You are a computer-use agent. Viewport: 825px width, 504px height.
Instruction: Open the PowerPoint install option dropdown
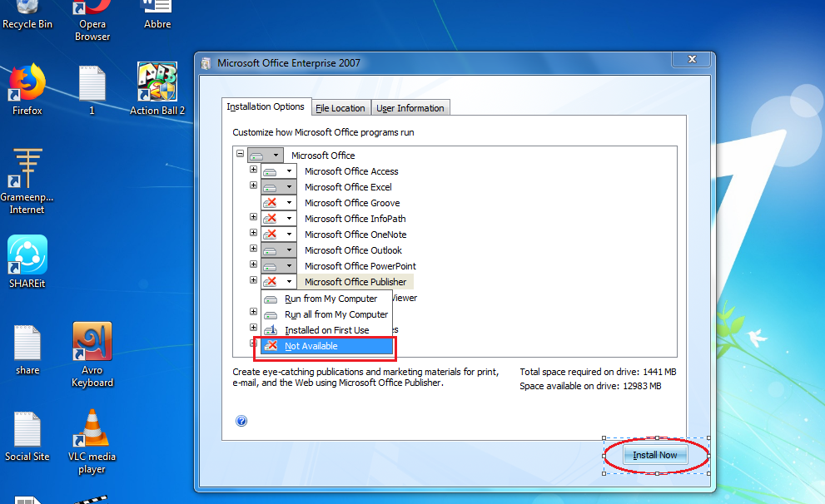click(x=280, y=266)
